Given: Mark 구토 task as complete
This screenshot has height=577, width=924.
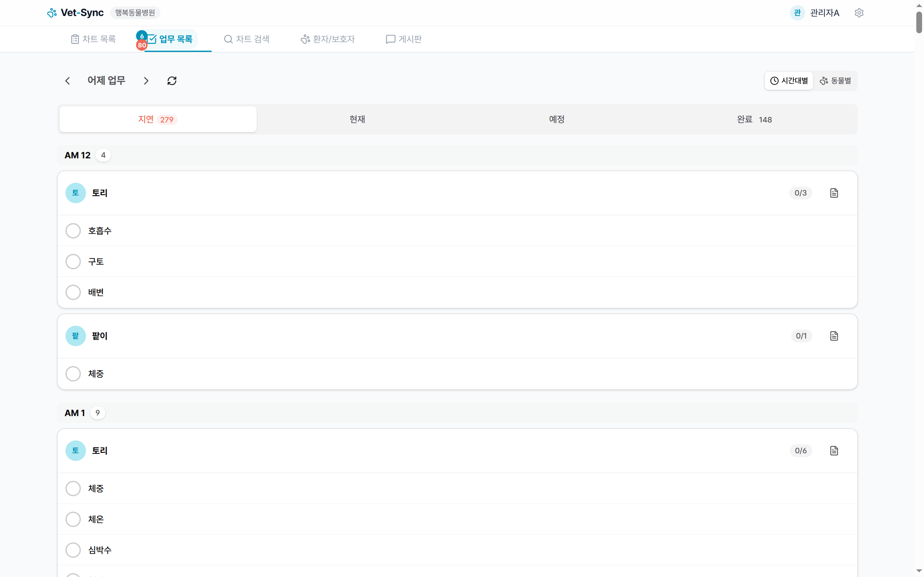Looking at the screenshot, I should [73, 261].
